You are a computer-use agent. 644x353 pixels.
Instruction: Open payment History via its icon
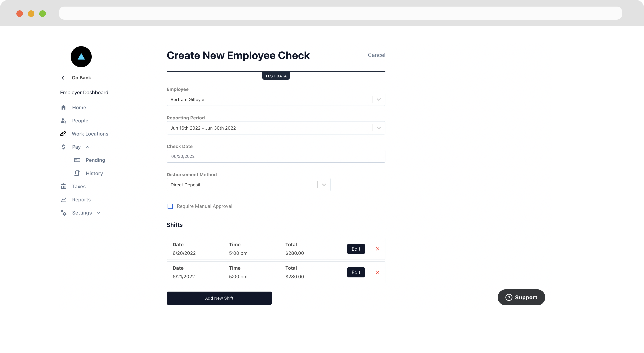tap(77, 173)
